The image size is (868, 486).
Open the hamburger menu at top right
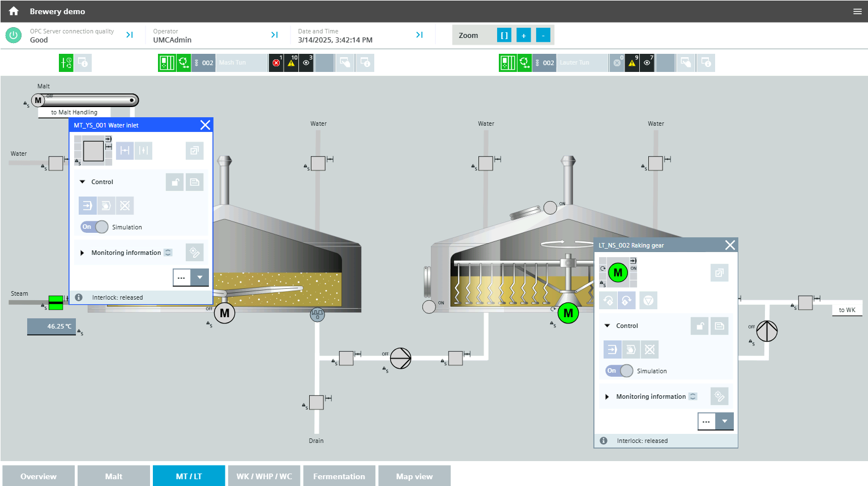[x=857, y=11]
